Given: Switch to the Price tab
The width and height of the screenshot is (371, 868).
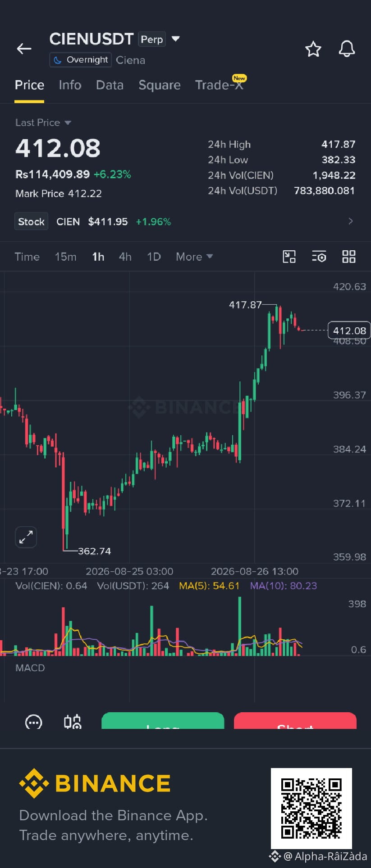Looking at the screenshot, I should tap(29, 85).
